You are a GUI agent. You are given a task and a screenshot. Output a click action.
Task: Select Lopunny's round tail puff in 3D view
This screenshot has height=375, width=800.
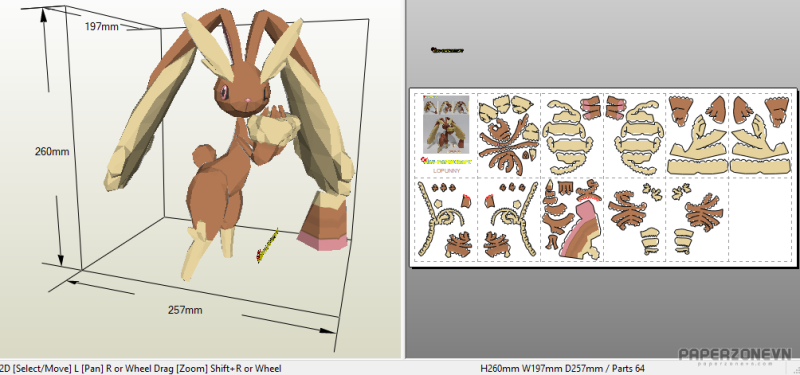(203, 155)
